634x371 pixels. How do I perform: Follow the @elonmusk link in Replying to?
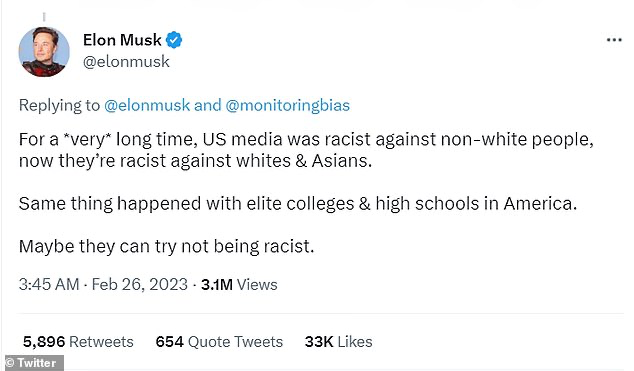tap(147, 105)
